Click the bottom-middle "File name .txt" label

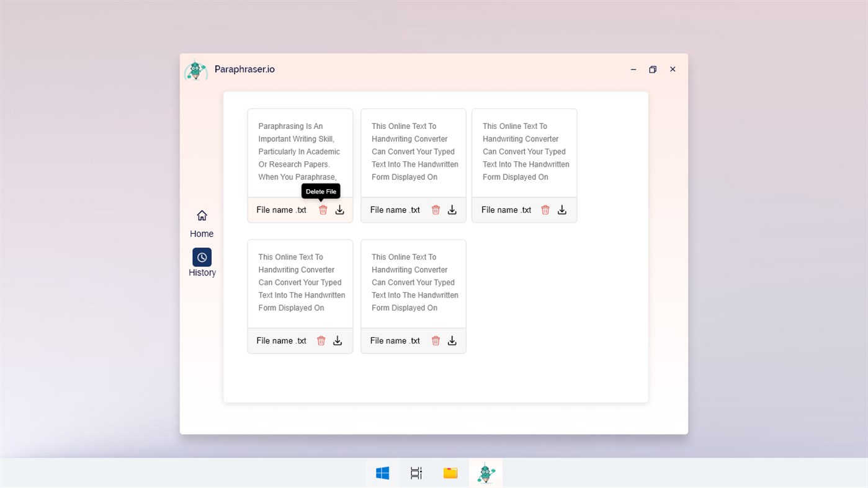(395, 340)
